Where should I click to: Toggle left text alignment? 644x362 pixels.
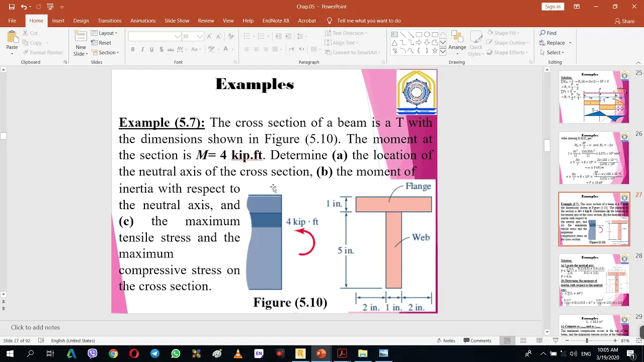click(247, 49)
